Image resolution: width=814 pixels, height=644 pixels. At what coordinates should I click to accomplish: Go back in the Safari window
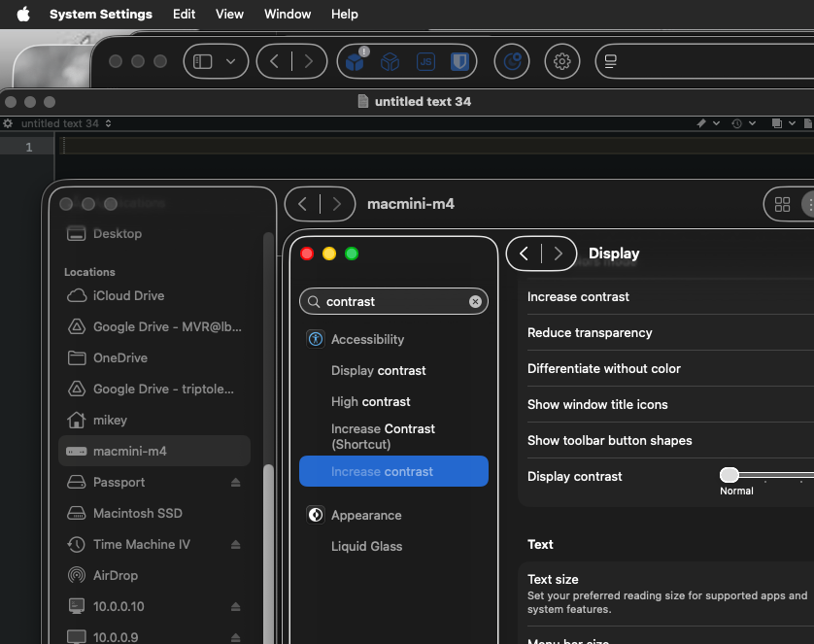(x=275, y=62)
